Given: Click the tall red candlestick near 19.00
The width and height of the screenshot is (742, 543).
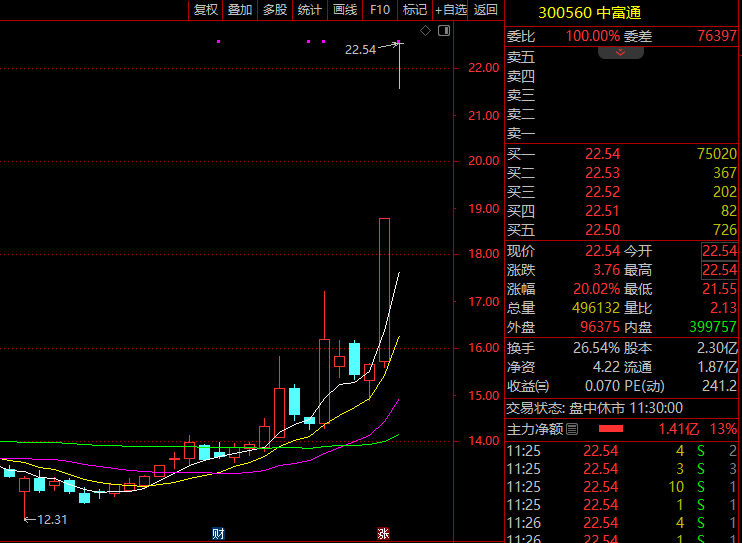Looking at the screenshot, I should click(x=384, y=290).
